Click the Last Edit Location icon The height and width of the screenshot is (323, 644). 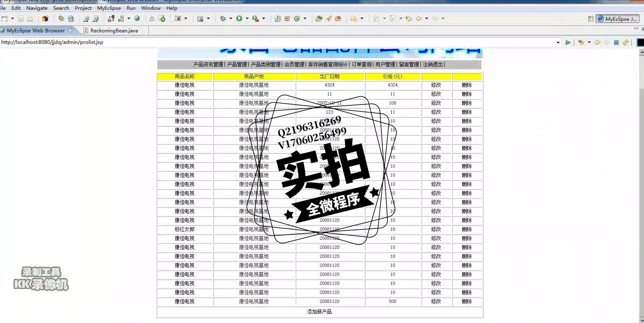click(408, 18)
